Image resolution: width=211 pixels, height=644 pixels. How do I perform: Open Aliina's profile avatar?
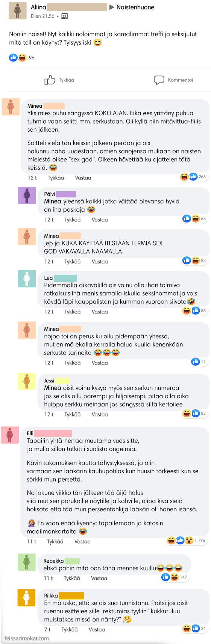point(18,10)
